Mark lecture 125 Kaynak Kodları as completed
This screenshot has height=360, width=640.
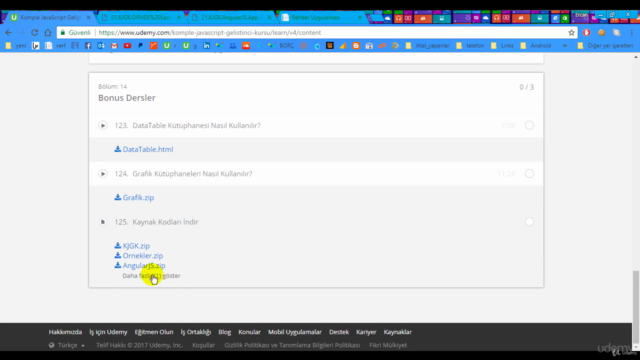pos(529,222)
